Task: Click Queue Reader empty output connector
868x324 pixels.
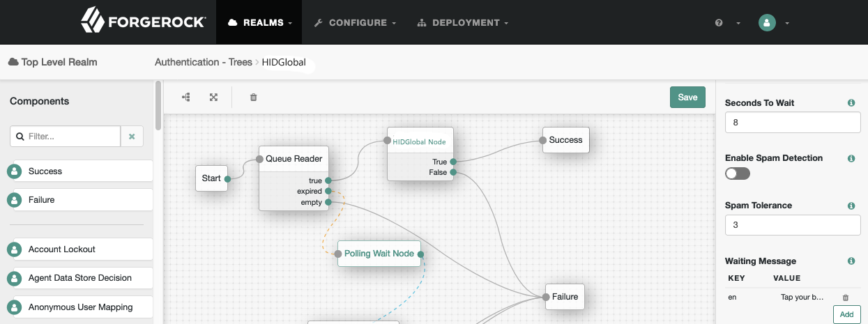Action: click(x=328, y=202)
